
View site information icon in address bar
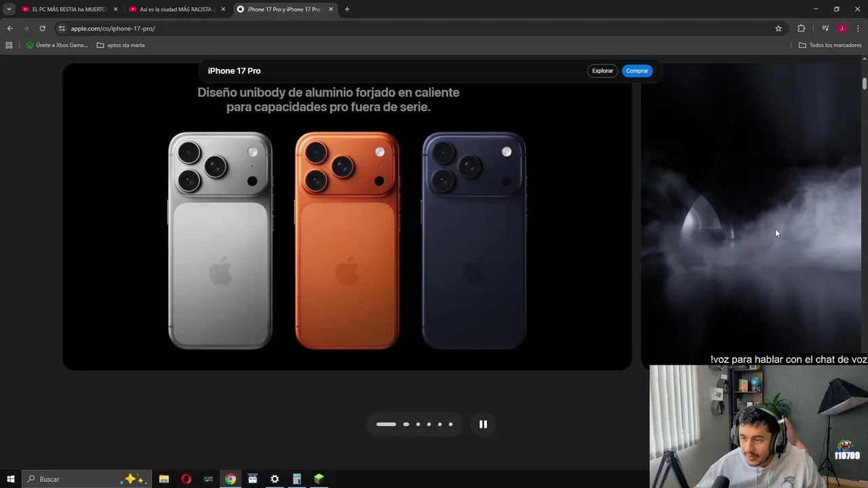coord(62,28)
